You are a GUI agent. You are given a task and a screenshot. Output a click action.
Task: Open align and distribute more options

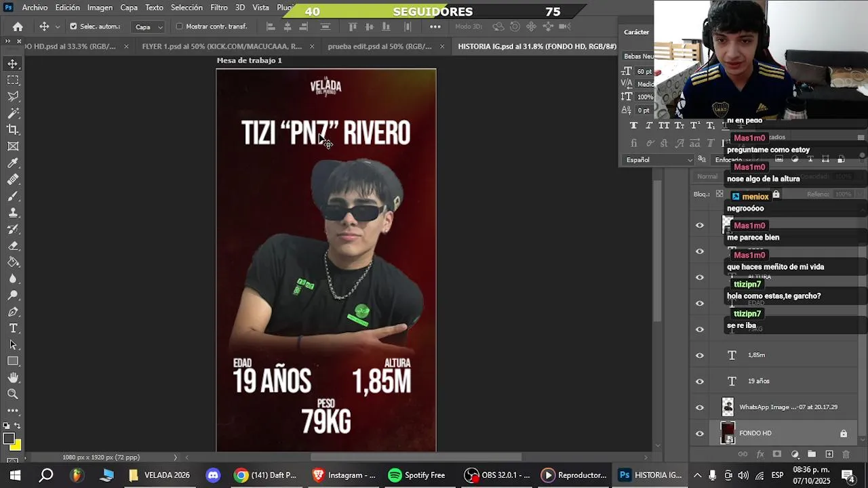435,26
